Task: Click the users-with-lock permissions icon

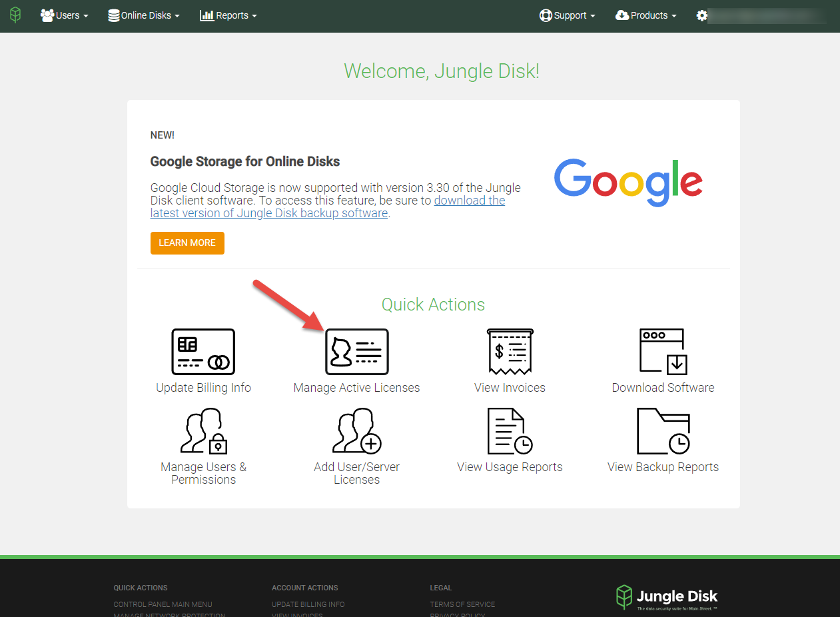Action: coord(203,431)
